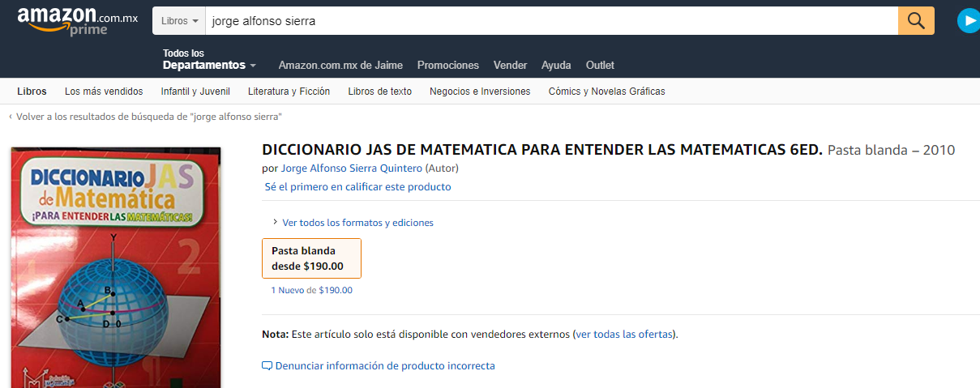Click back to search results link
Screen dimensions: 980x388
tap(148, 117)
